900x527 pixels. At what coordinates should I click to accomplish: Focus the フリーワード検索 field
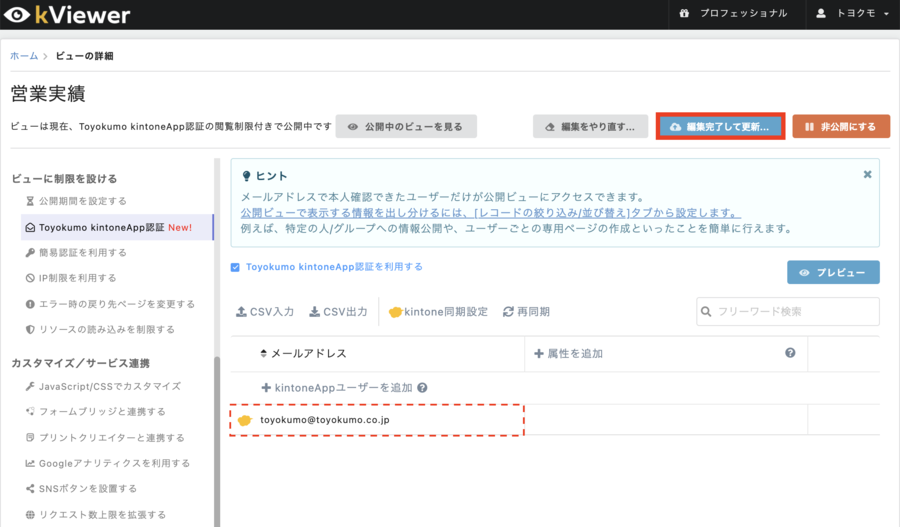click(x=788, y=312)
